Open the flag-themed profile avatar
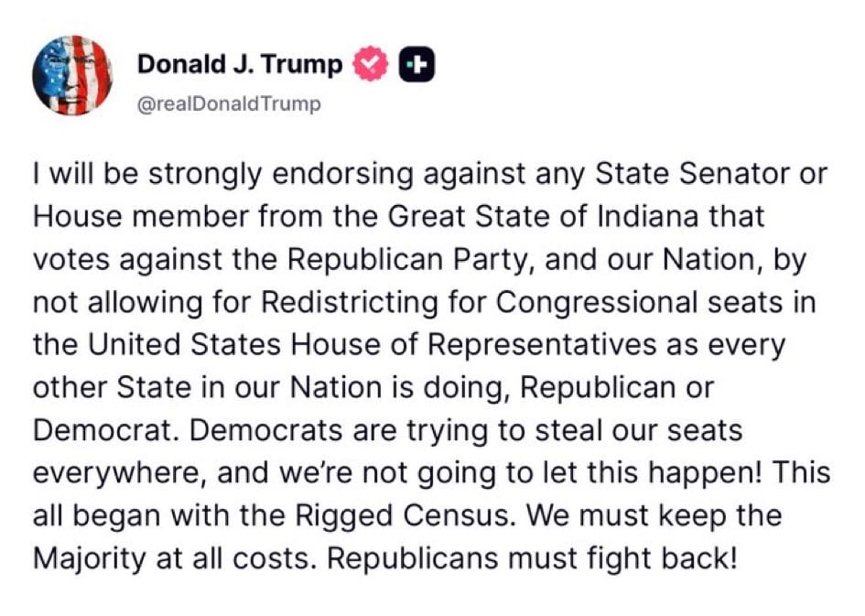Viewport: 865px width, 616px height. [x=71, y=76]
